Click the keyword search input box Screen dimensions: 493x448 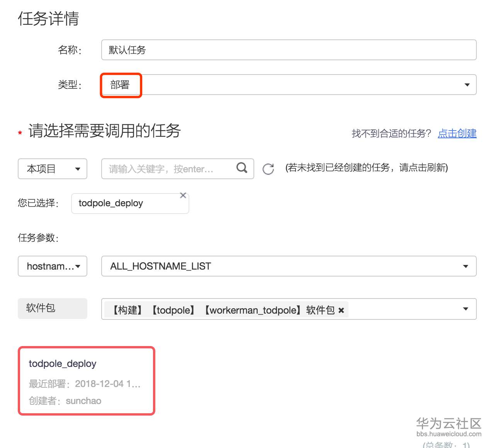click(166, 169)
